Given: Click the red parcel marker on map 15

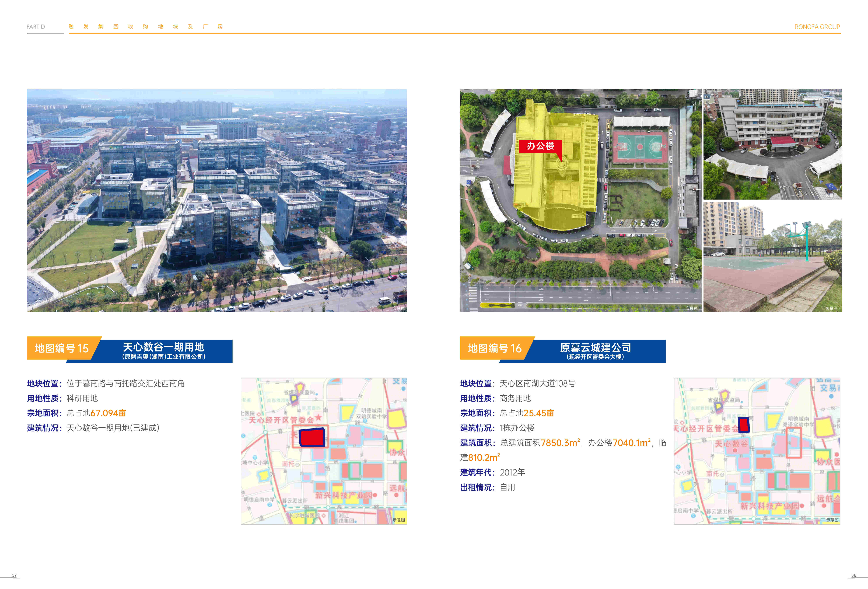Looking at the screenshot, I should click(311, 437).
